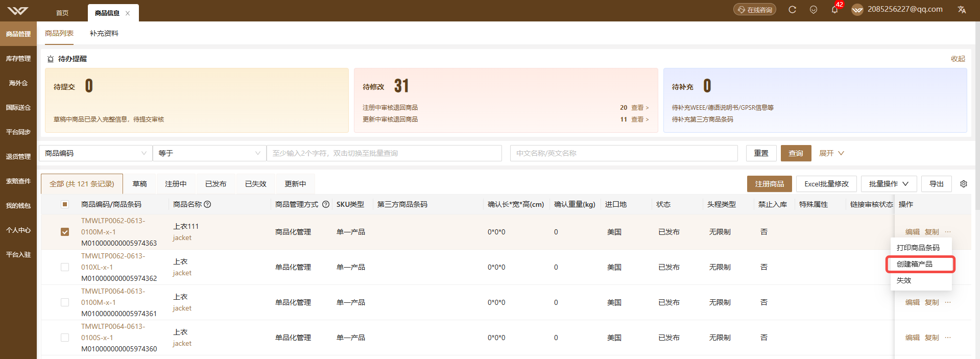The image size is (980, 359).
Task: Click the 待办提醒 bell icon
Action: click(51, 59)
